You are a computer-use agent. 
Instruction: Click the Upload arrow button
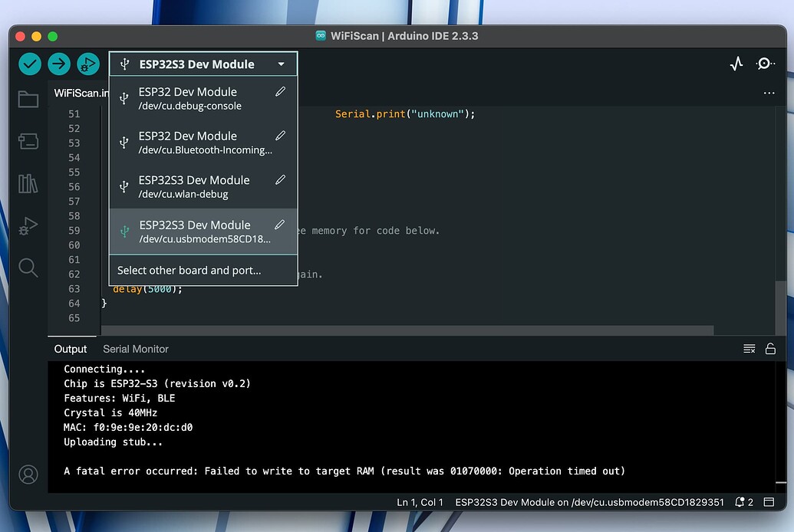(59, 64)
